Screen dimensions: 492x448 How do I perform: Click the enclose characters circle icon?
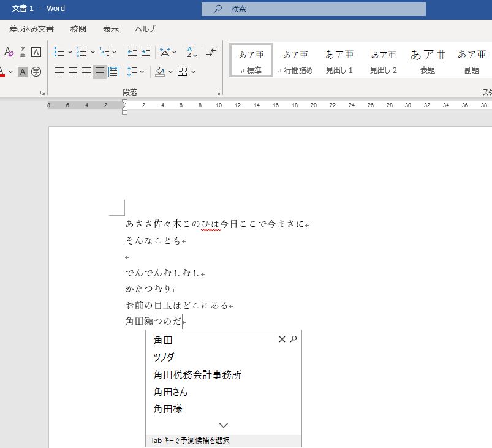coord(36,72)
